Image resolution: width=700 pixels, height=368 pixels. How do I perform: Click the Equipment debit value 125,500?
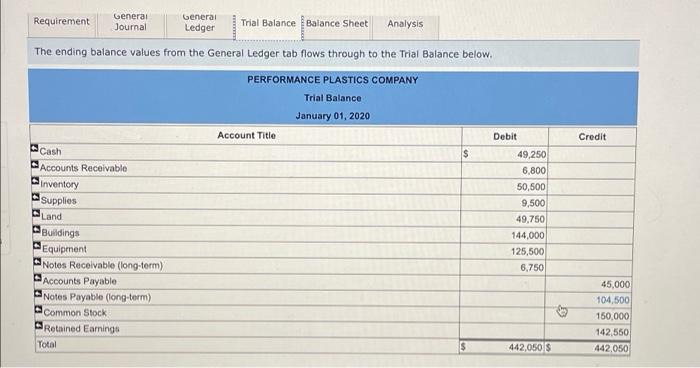528,251
